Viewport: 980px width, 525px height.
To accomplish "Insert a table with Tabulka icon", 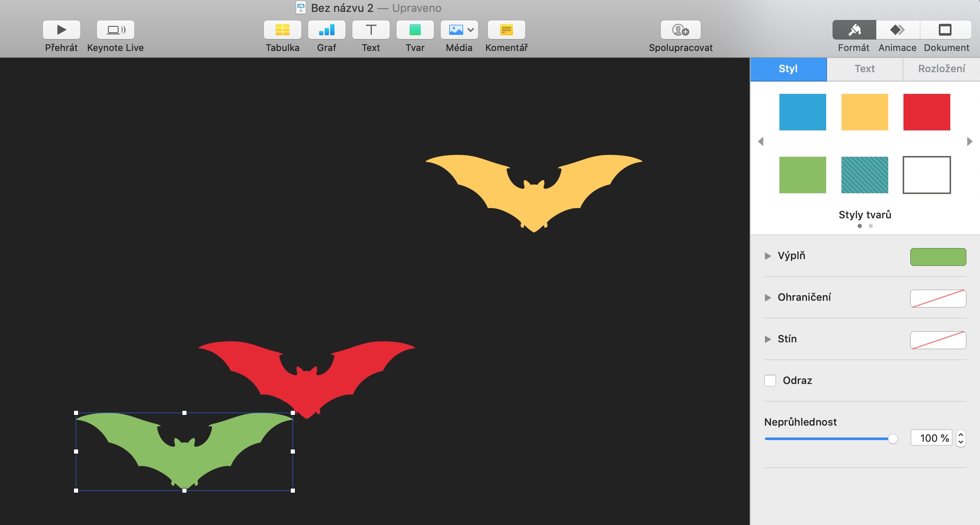I will coord(283,30).
